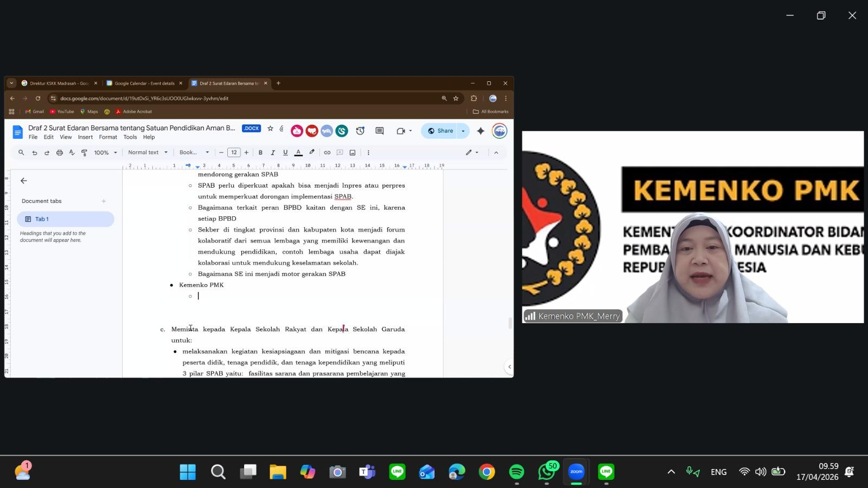Open the Gmail bookmark link

34,111
